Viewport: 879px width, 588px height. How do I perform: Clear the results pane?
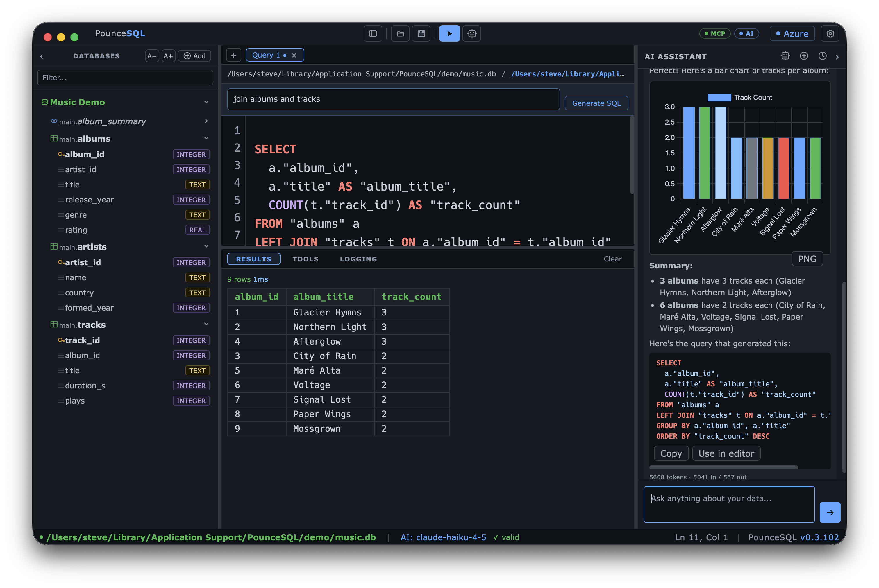[613, 259]
